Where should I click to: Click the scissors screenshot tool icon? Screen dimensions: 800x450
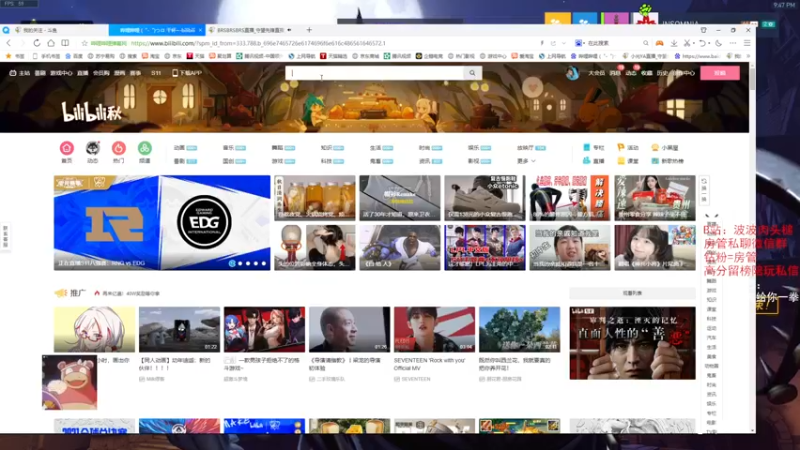(687, 43)
